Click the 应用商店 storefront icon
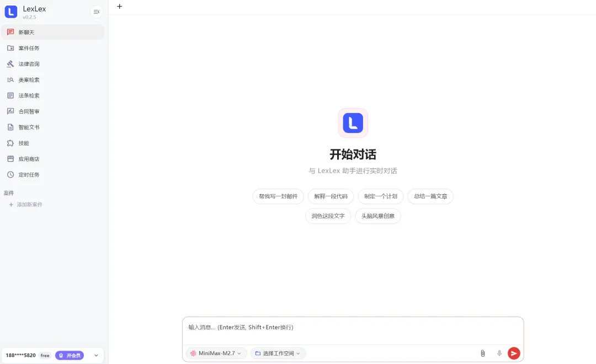The image size is (596, 364). click(10, 159)
